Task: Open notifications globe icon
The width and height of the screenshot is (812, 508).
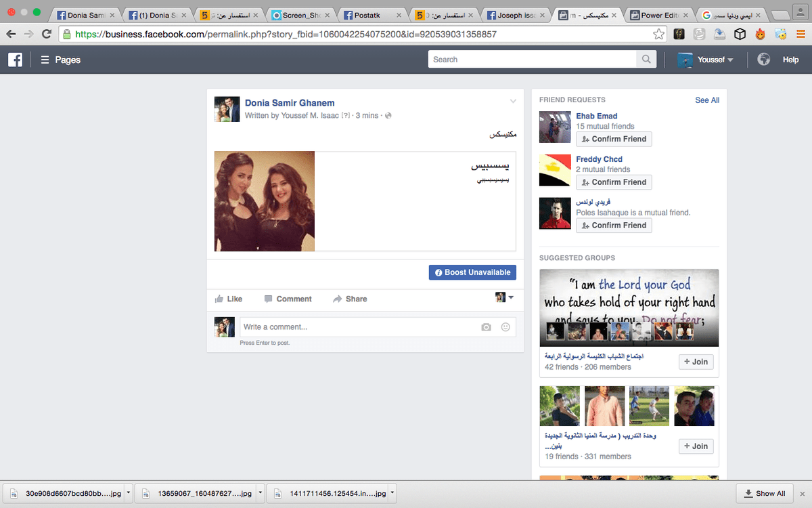Action: (x=764, y=60)
